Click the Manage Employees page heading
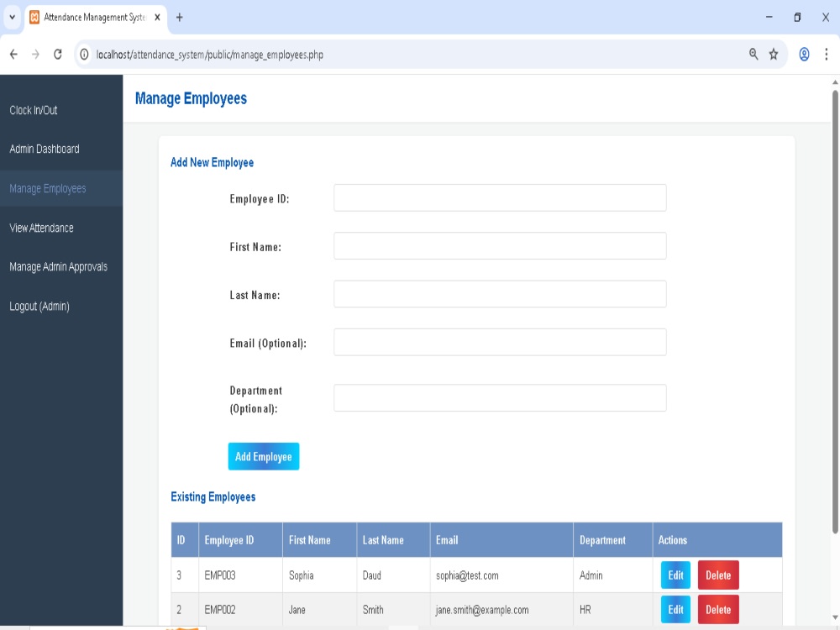 click(x=191, y=98)
